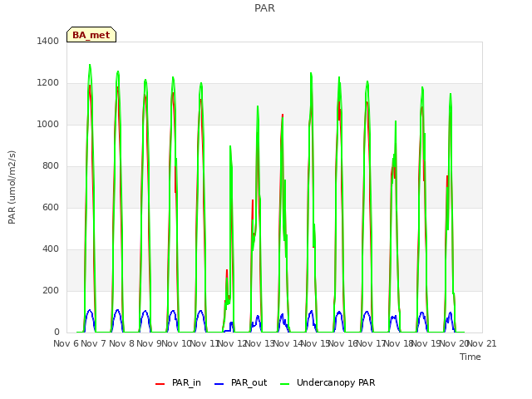This screenshot has width=532, height=399.
Task: Click the 0 y-axis tick label
Action: (57, 332)
